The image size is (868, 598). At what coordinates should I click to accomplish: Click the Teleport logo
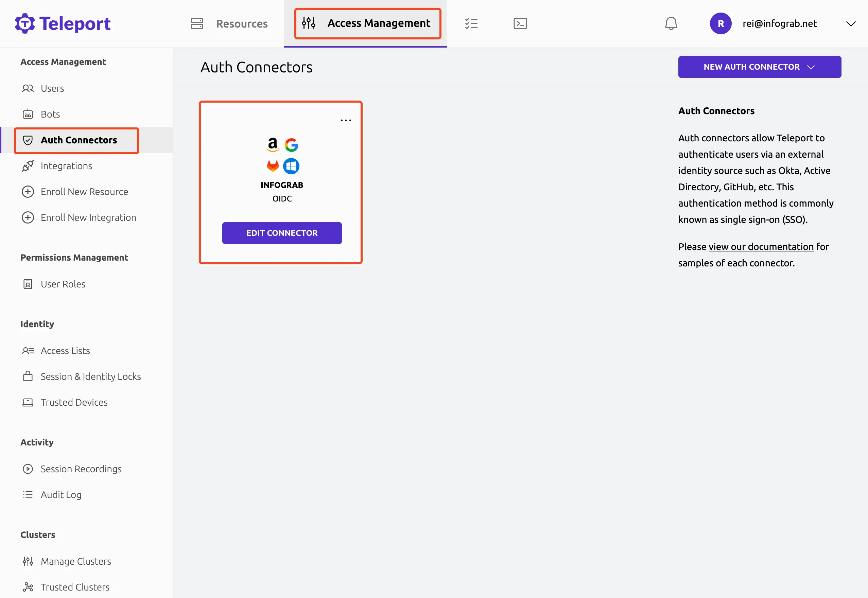pos(63,23)
